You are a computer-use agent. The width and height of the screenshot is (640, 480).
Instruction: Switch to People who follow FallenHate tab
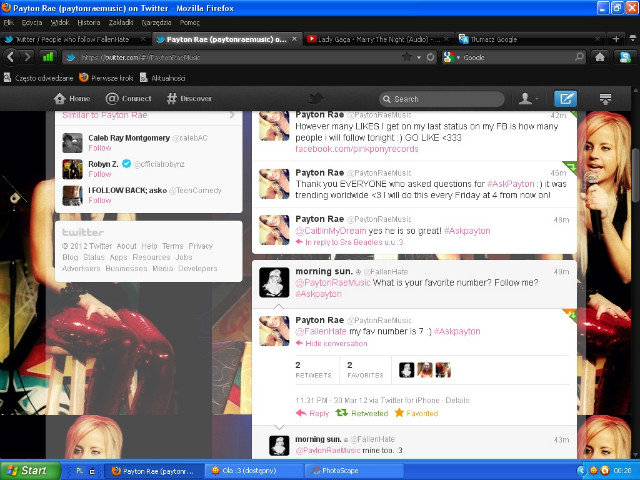coord(75,39)
